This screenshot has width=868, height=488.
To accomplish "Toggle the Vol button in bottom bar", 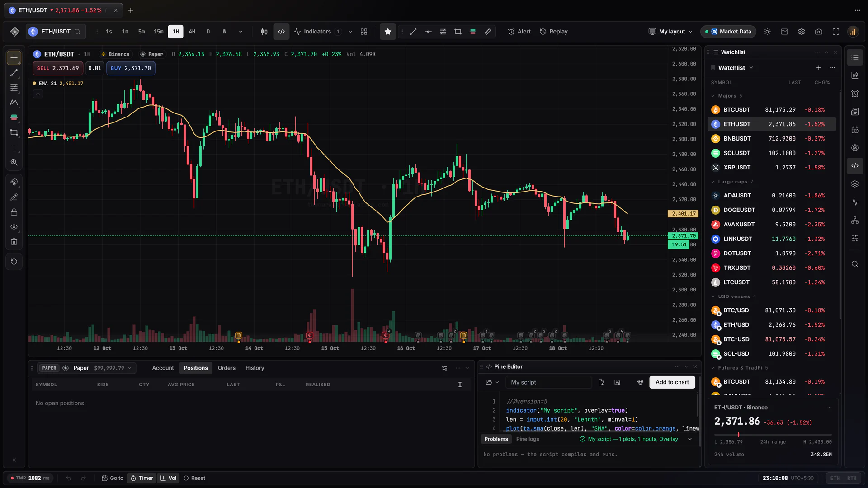I will click(x=168, y=478).
